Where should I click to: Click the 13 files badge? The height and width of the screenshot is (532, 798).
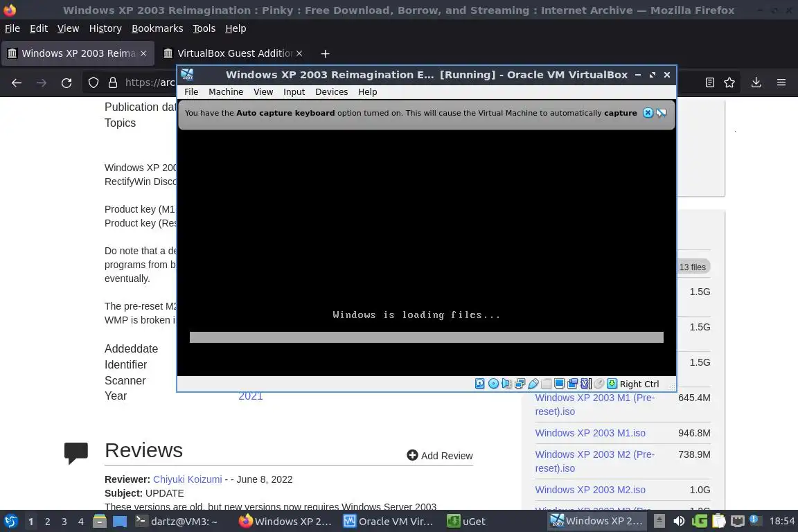pos(693,267)
